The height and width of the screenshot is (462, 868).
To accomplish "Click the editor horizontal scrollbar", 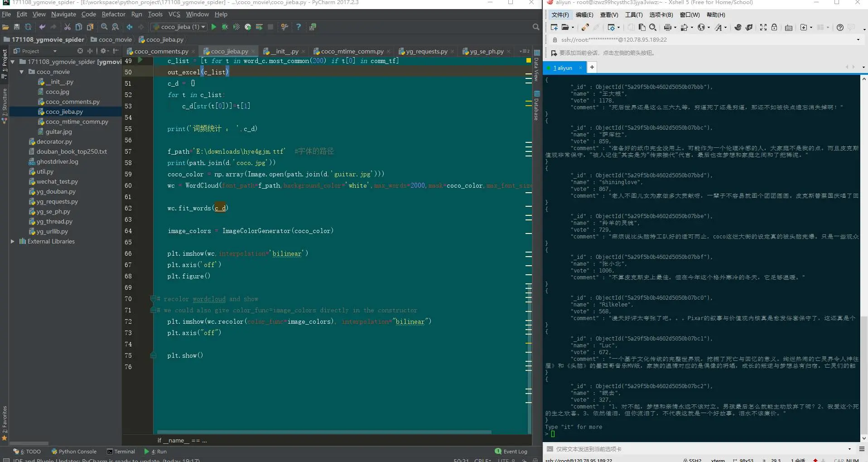I will tap(324, 432).
